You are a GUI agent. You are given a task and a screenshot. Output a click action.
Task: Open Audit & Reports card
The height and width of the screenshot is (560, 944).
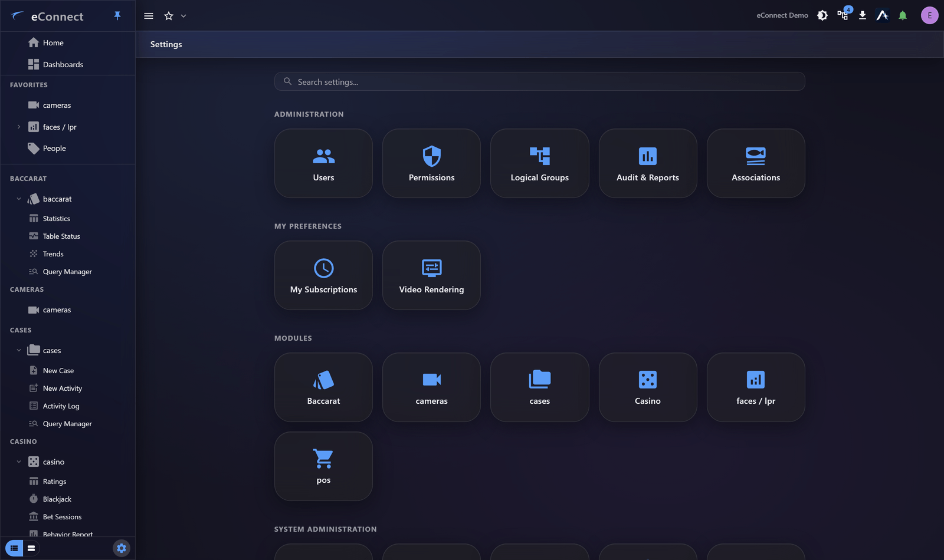[648, 163]
